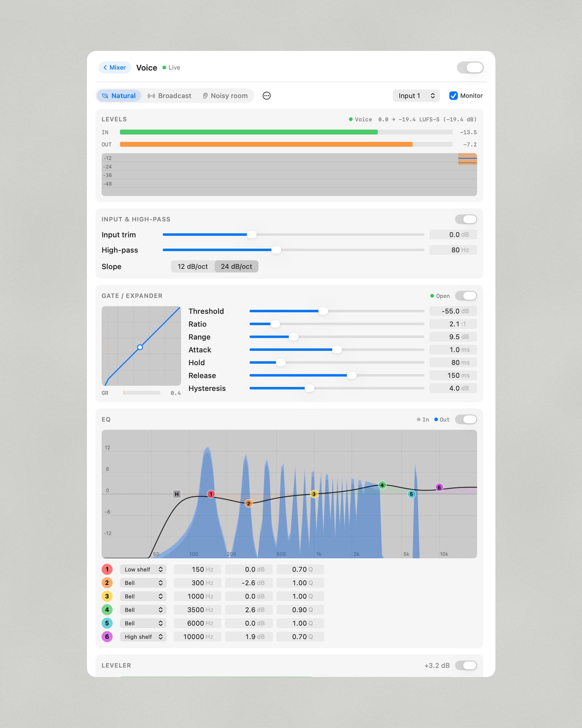Open the more presets ellipsis icon
This screenshot has width=582, height=728.
coord(267,96)
